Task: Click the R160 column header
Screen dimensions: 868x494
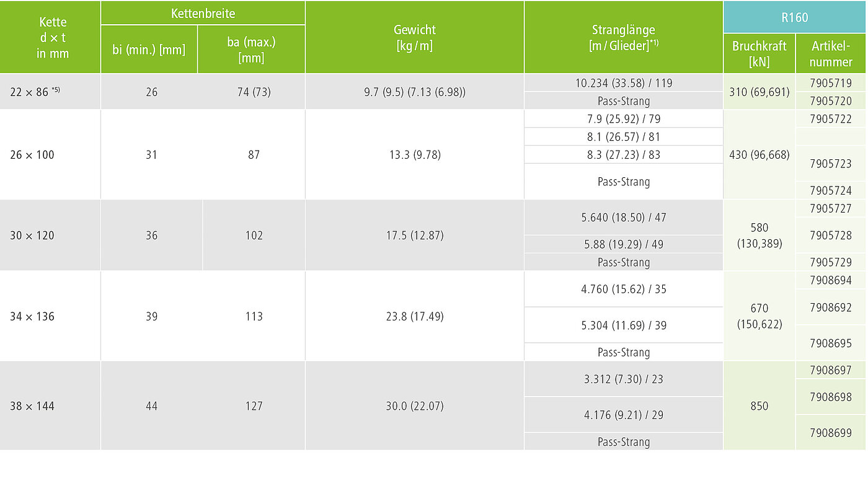Action: (794, 17)
